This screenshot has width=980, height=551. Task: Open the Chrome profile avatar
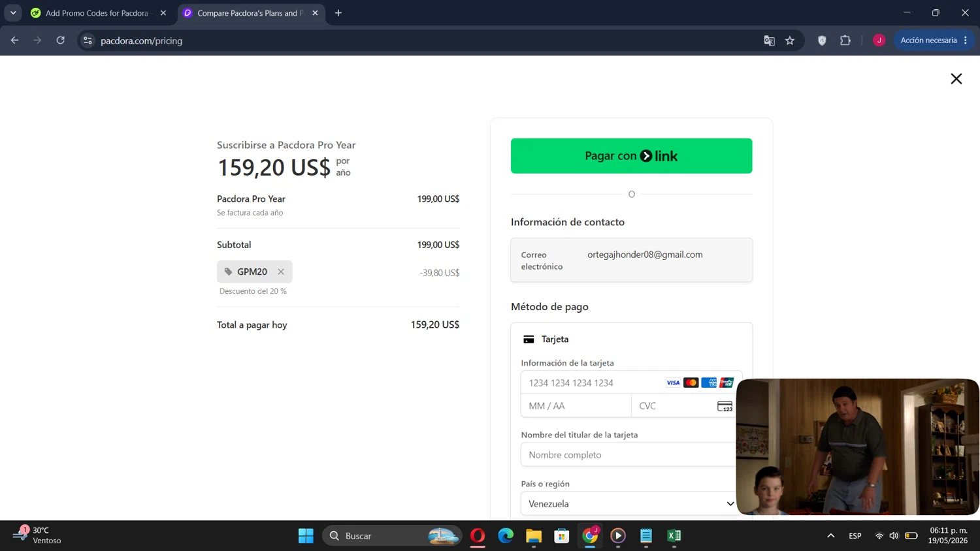click(879, 40)
